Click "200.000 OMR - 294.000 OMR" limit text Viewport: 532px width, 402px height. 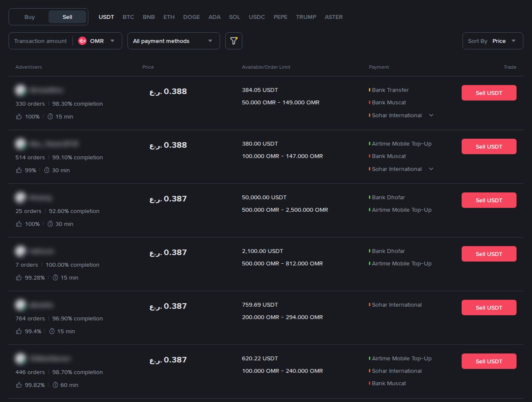click(x=282, y=317)
